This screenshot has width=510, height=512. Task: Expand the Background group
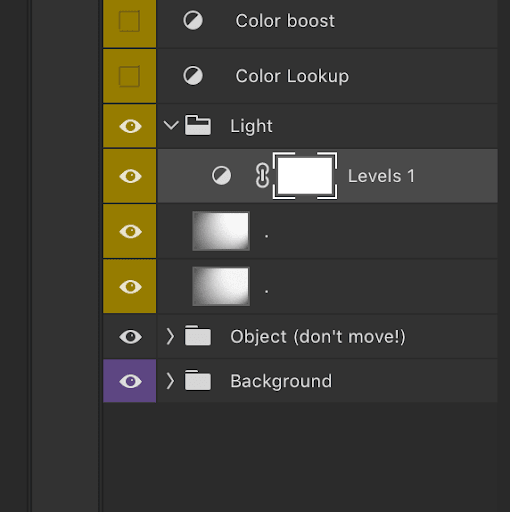[170, 381]
